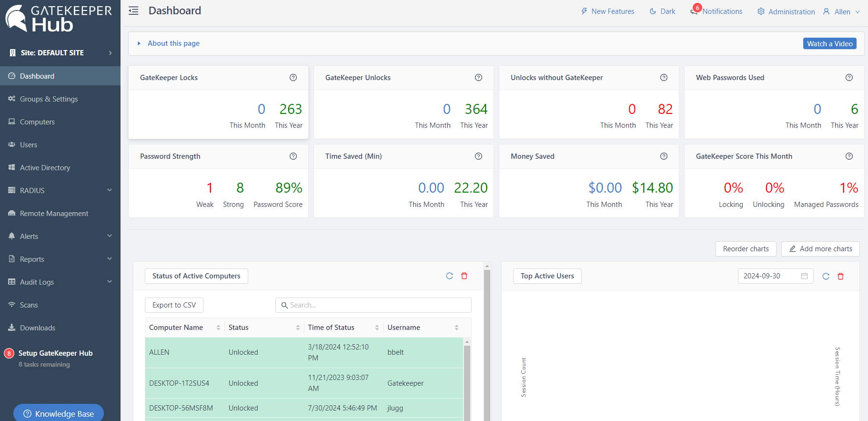Expand the About this page section
Viewport: 868px width, 421px height.
[169, 43]
